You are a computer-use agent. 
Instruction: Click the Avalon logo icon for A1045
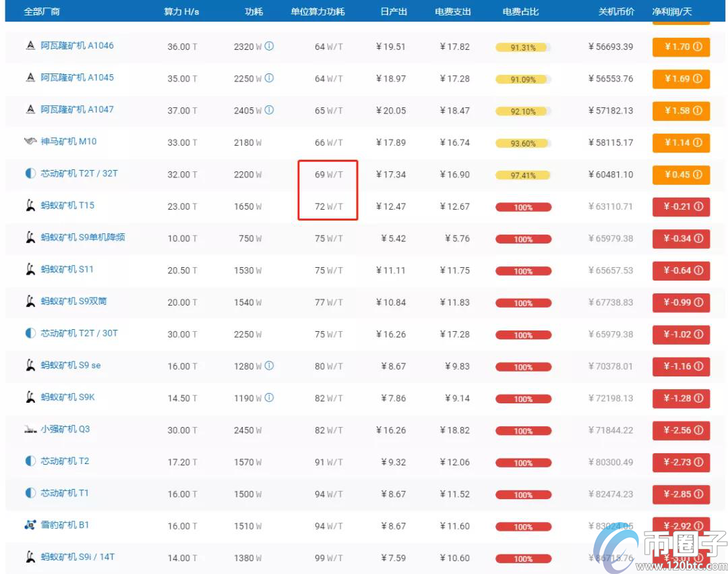click(x=30, y=78)
